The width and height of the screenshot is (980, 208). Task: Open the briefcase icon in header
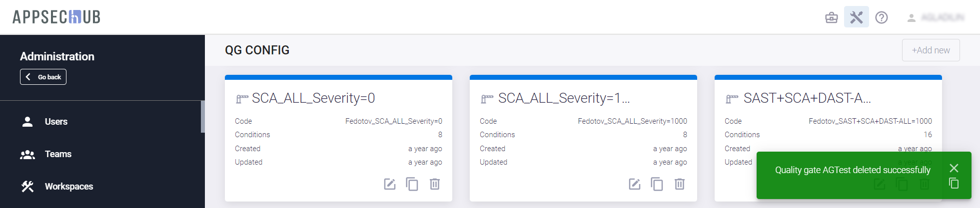[832, 18]
